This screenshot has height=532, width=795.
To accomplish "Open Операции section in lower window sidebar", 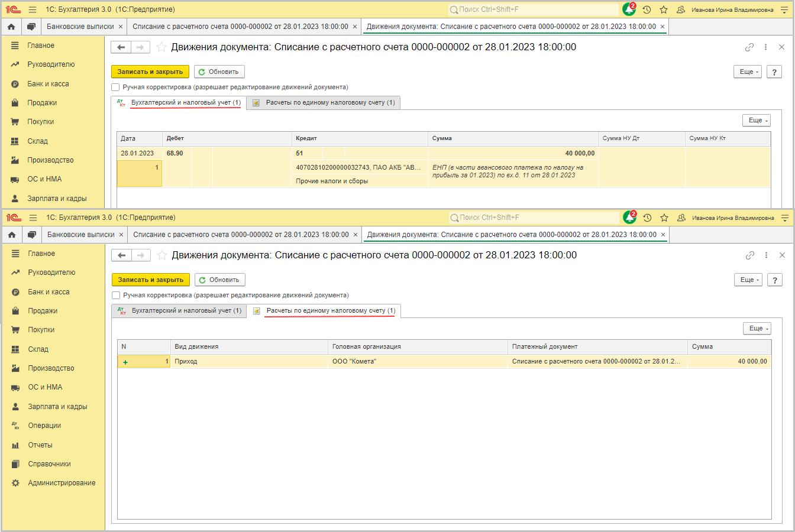I will click(44, 426).
